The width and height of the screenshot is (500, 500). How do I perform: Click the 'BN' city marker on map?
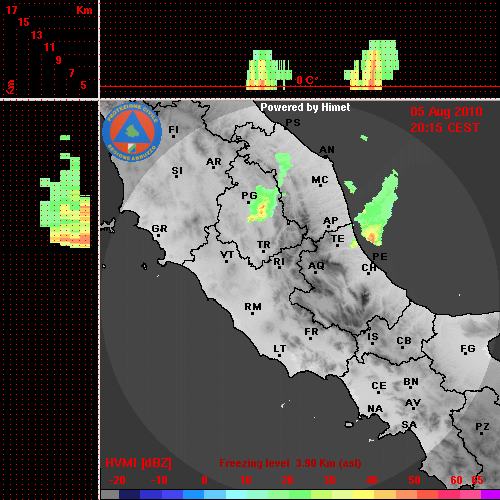(411, 383)
